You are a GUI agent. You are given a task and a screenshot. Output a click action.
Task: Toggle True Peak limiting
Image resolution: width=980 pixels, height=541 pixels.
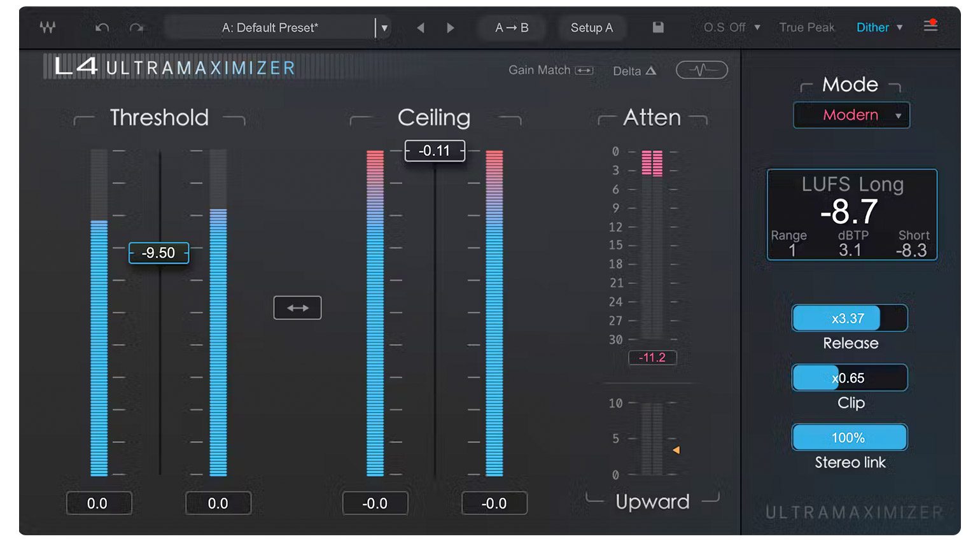pyautogui.click(x=806, y=27)
